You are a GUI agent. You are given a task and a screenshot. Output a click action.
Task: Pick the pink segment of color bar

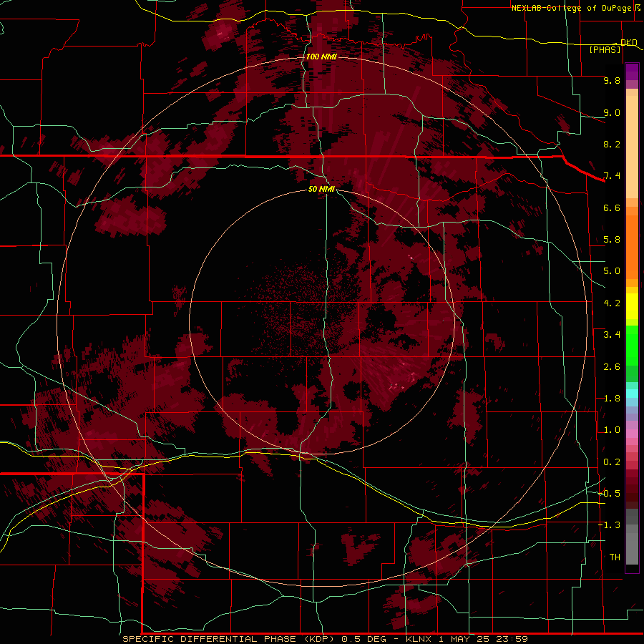pos(632,434)
